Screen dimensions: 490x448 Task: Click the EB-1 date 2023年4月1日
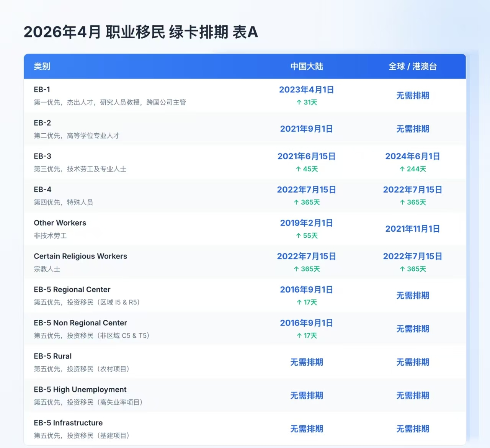(x=306, y=90)
